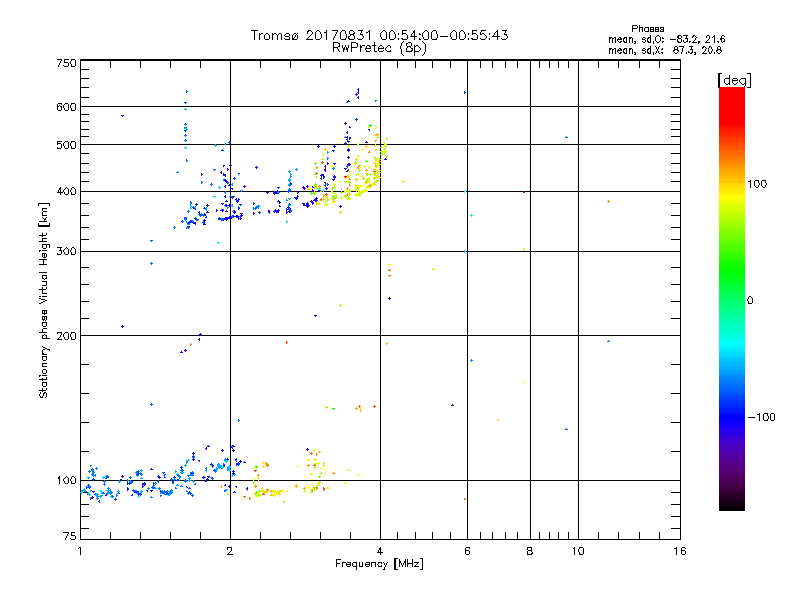800x600 pixels.
Task: Click the colorbar label '100'
Action: [x=757, y=184]
